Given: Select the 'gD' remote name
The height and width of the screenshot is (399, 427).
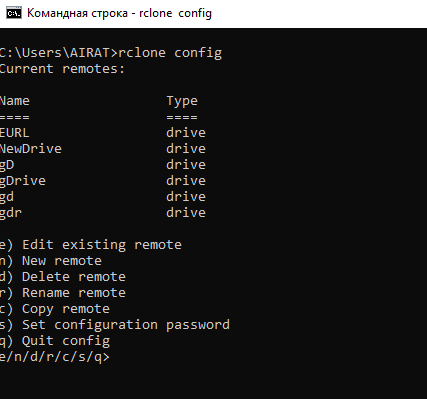Looking at the screenshot, I should coord(7,165).
